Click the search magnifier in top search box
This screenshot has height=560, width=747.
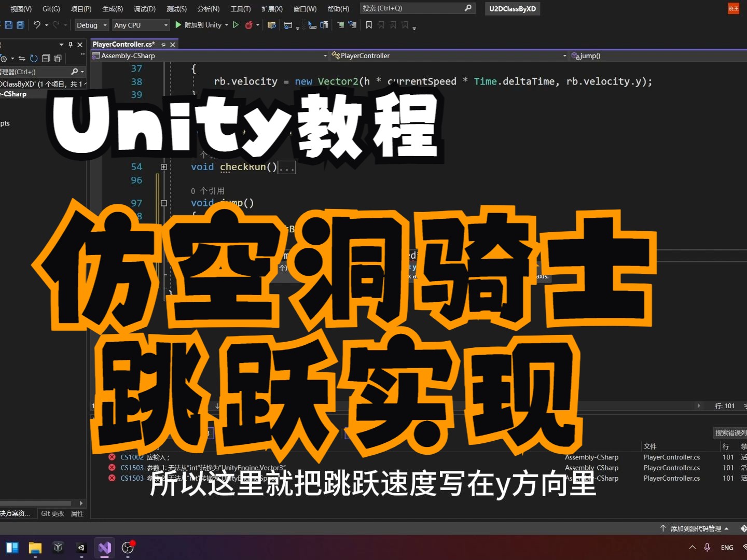click(468, 8)
